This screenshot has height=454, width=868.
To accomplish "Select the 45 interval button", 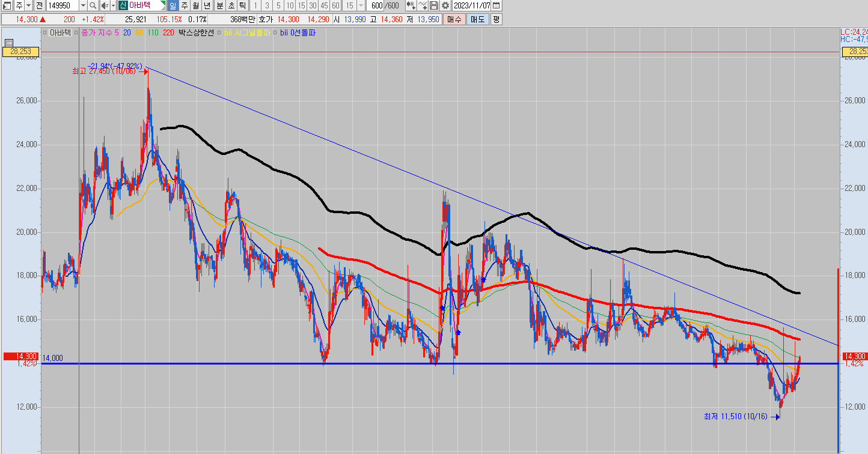I will (324, 5).
